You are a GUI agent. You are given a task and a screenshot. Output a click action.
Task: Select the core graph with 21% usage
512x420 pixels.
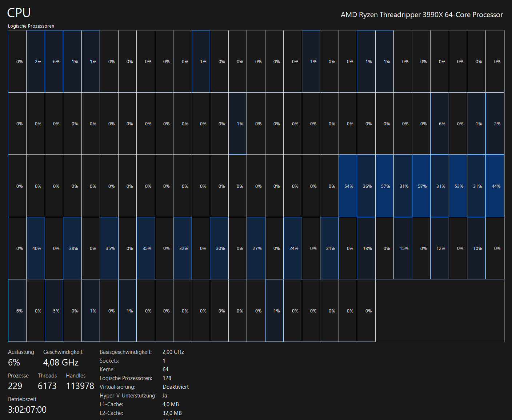(x=330, y=249)
